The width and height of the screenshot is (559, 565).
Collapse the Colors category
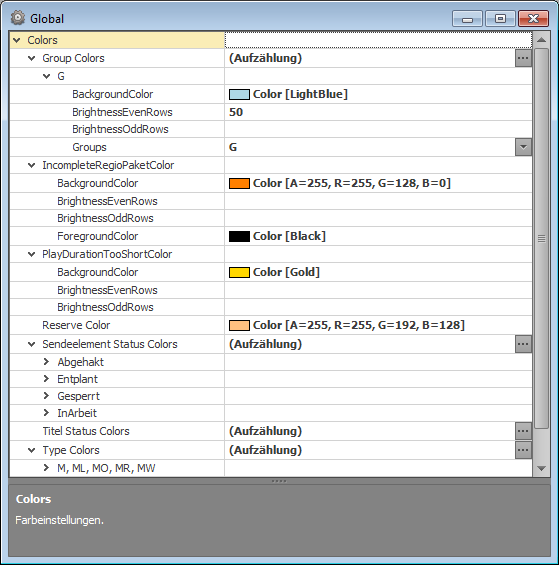click(x=17, y=40)
